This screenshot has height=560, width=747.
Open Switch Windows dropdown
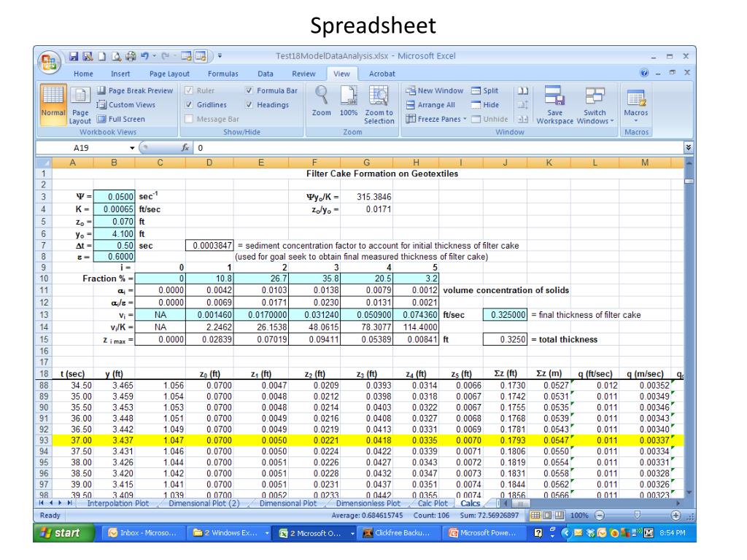pos(595,105)
